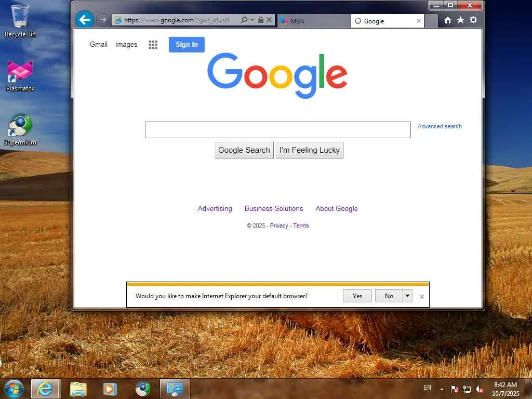Click the EN language indicator
This screenshot has height=399, width=532.
click(427, 388)
